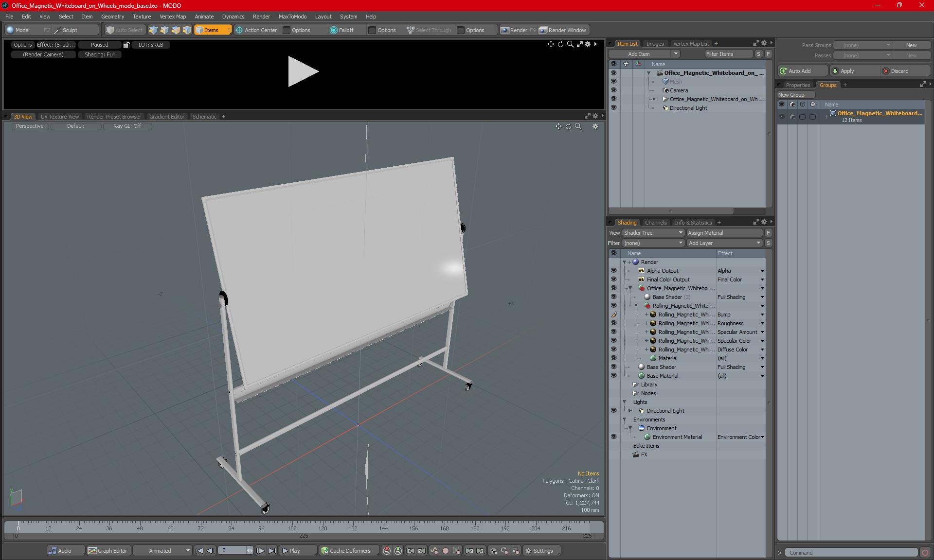The width and height of the screenshot is (934, 560).
Task: Switch to UV Texture View tab
Action: tap(59, 117)
